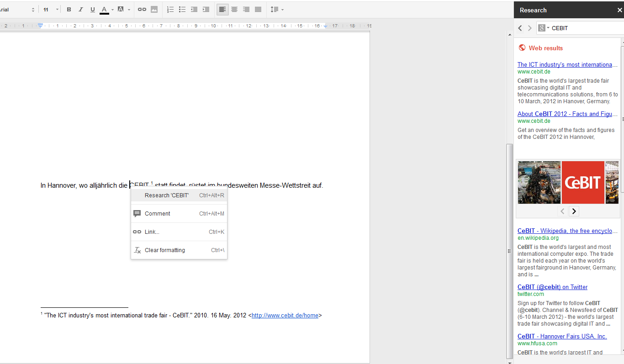
Task: Toggle italic formatting
Action: click(81, 10)
